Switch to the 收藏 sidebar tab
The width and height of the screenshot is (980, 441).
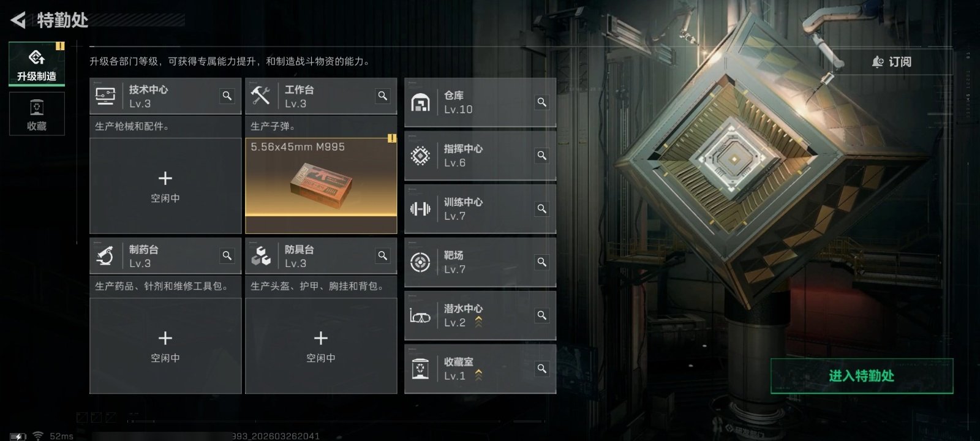click(37, 114)
